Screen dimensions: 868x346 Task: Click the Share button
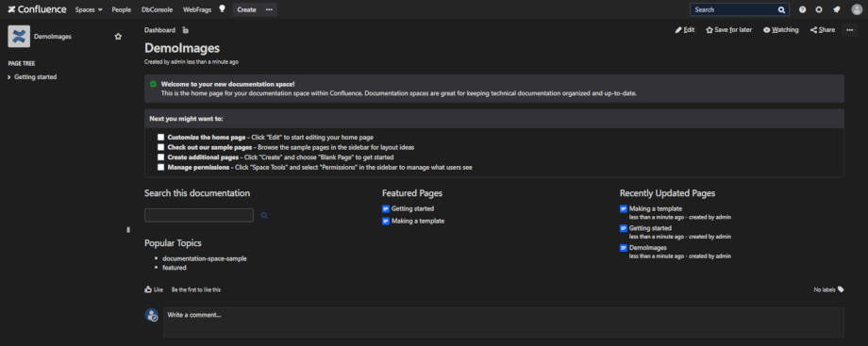(x=823, y=30)
